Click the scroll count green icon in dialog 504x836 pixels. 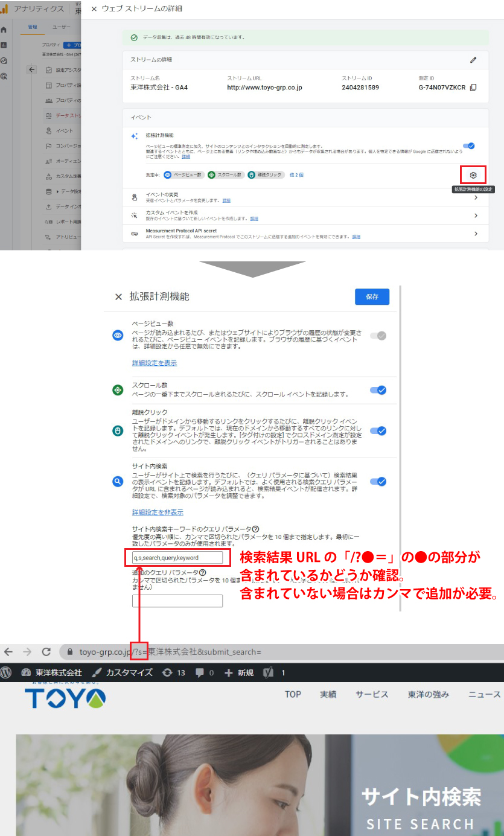(x=118, y=391)
